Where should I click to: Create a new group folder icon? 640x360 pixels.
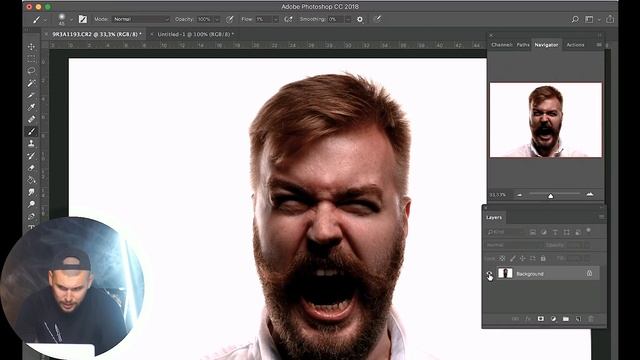566,319
